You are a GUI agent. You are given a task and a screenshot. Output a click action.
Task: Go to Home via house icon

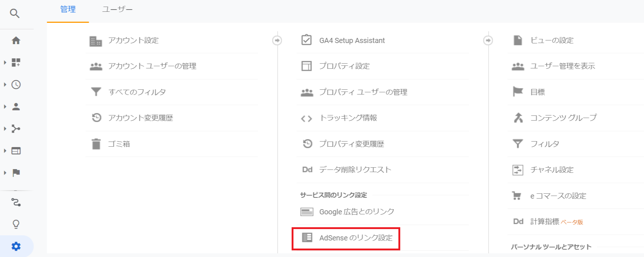[x=16, y=40]
